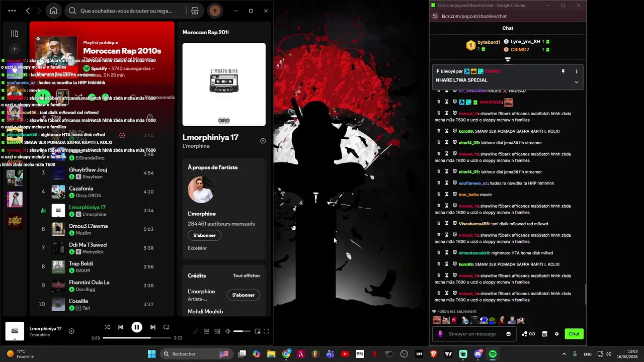The image size is (644, 362).
Task: Go to Spotify Home
Action: tap(53, 11)
